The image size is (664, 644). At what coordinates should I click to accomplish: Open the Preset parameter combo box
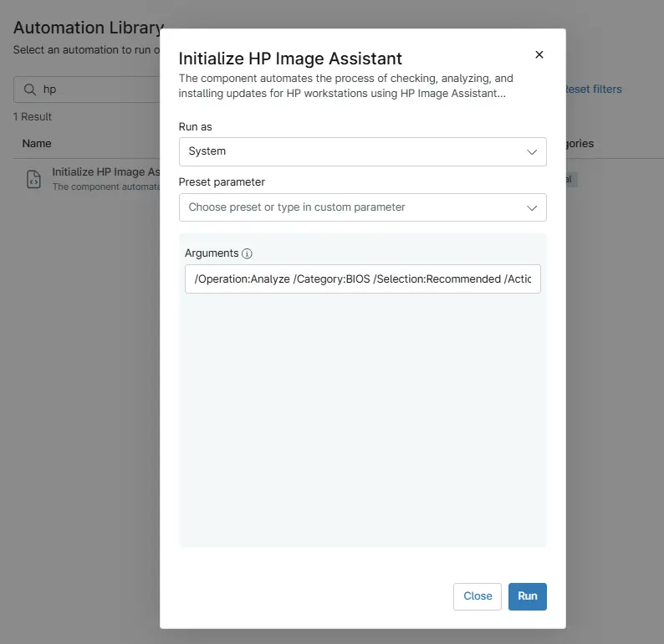point(351,207)
